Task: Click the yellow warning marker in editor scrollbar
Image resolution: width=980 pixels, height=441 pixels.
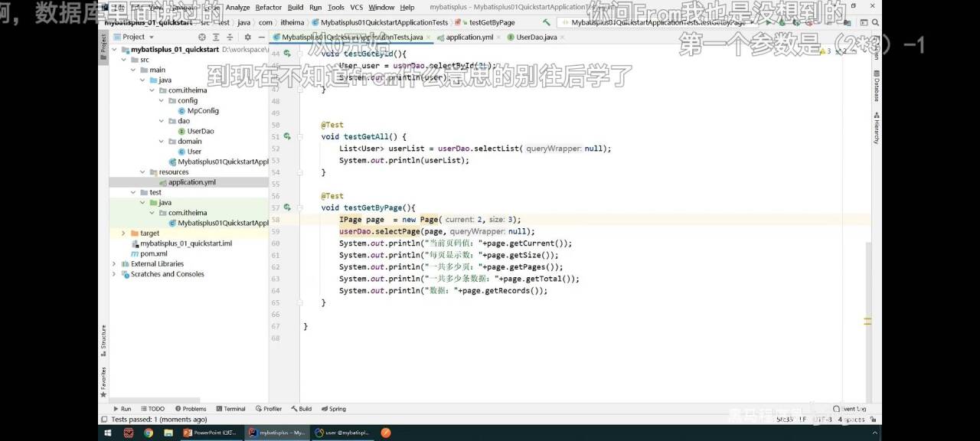Action: click(867, 322)
